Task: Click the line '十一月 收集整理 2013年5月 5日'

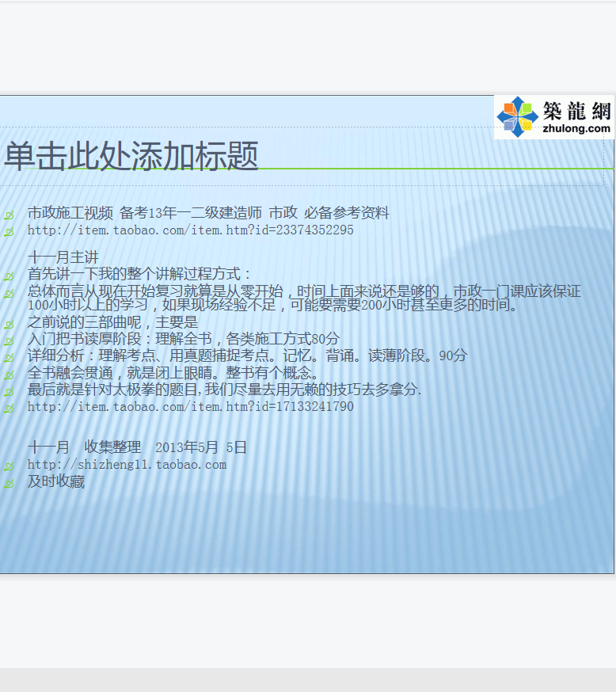Action: (137, 447)
